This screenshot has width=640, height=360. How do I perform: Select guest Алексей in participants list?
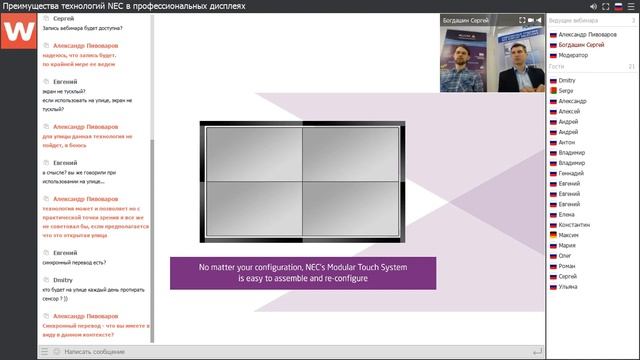pyautogui.click(x=569, y=111)
